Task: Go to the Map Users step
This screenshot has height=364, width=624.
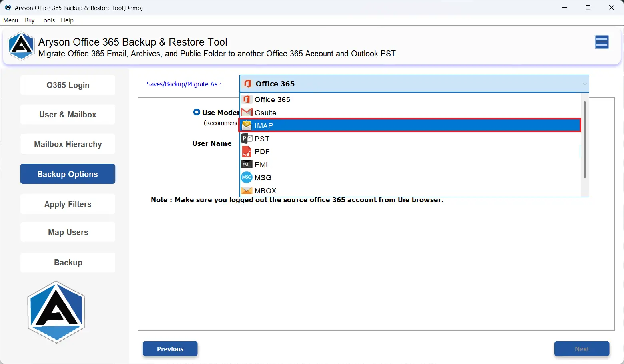Action: (68, 232)
